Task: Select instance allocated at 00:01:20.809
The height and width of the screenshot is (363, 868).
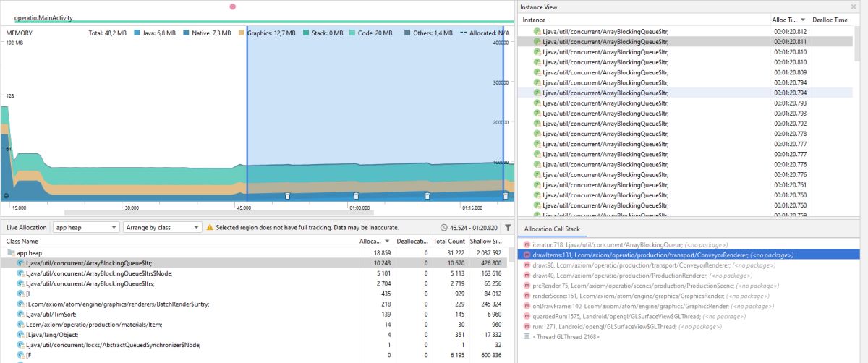Action: (x=686, y=72)
